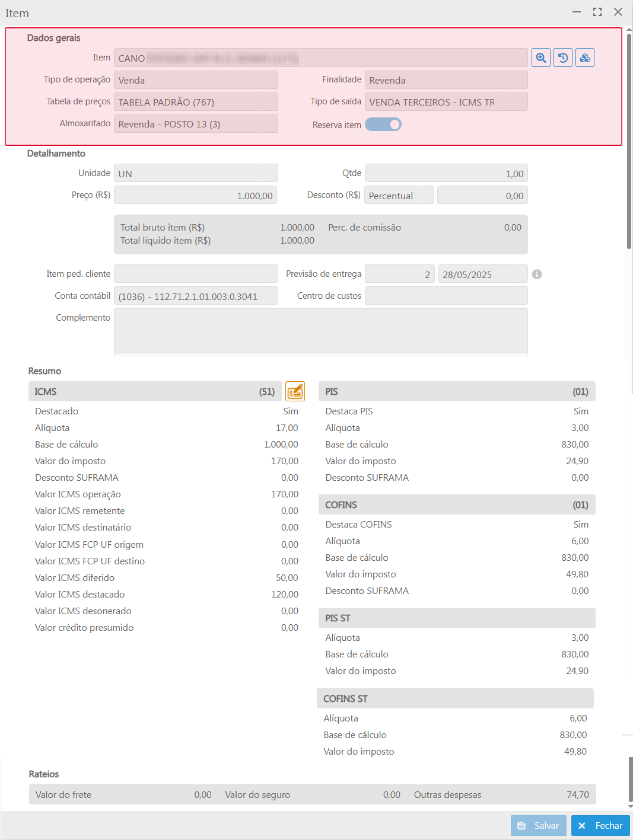Click the stock boxes icon

(x=585, y=58)
